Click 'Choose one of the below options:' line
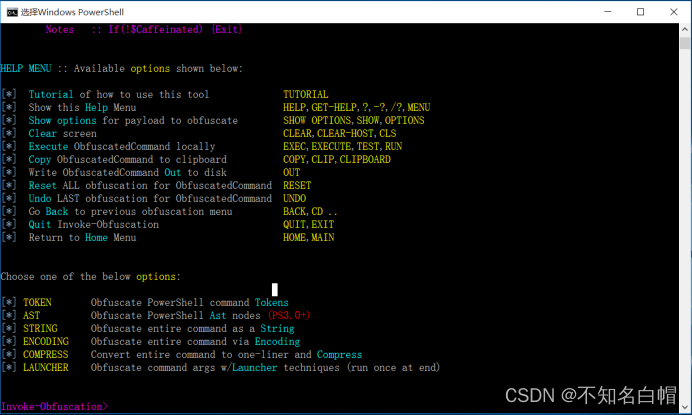The height and width of the screenshot is (415, 692). point(90,277)
